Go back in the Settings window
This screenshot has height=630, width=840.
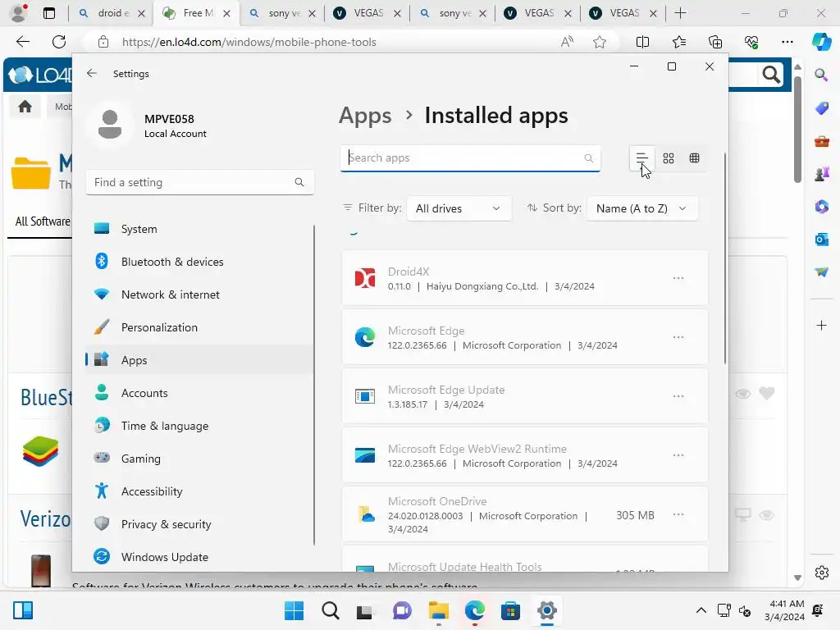(x=92, y=73)
